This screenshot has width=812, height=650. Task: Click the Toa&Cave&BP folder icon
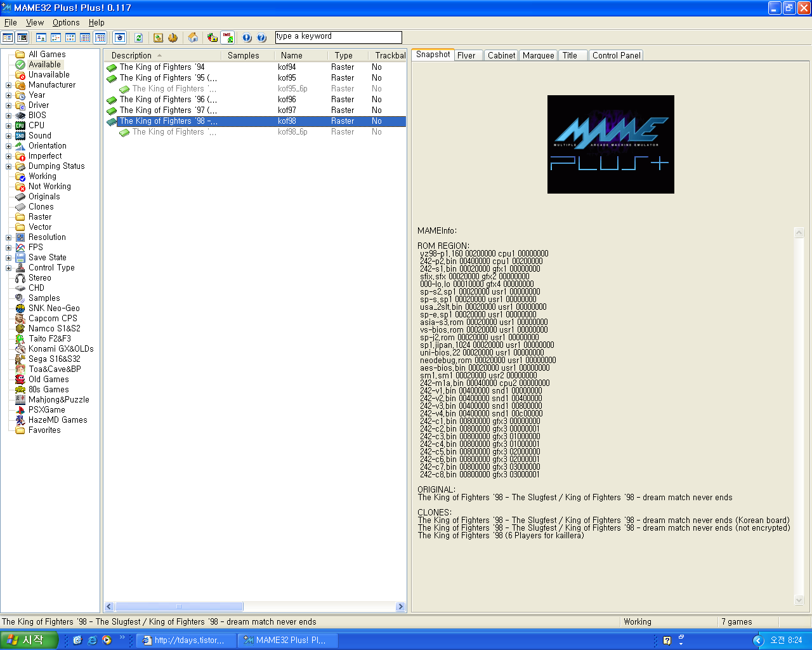(x=20, y=369)
